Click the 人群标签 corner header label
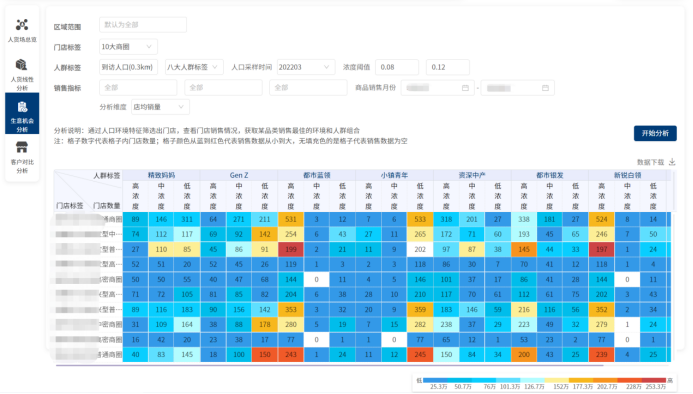 point(107,176)
